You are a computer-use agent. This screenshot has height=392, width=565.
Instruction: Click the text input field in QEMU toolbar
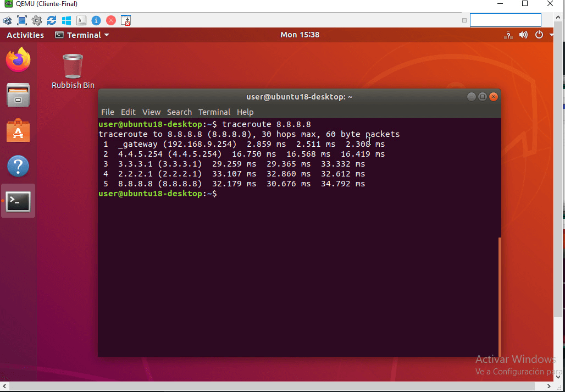click(x=505, y=20)
